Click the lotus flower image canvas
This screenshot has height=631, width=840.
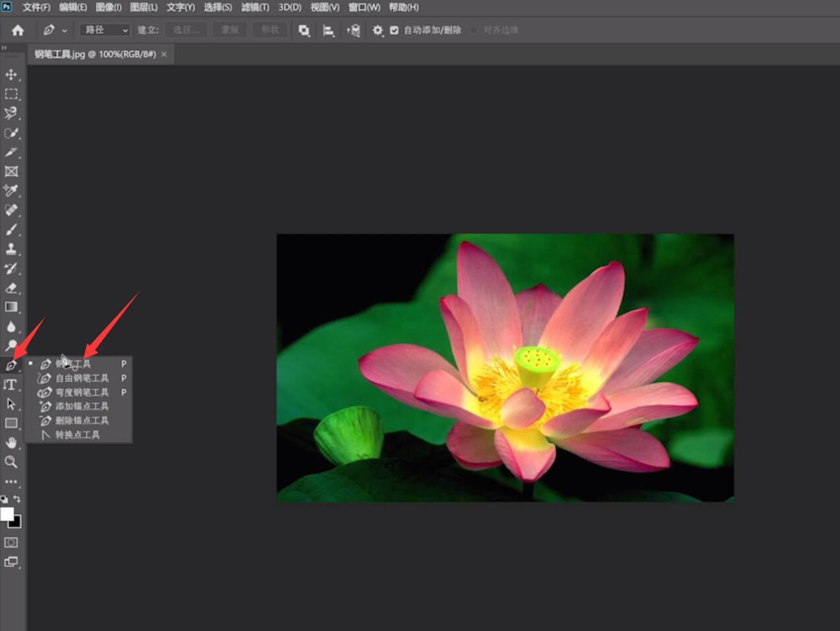click(505, 368)
